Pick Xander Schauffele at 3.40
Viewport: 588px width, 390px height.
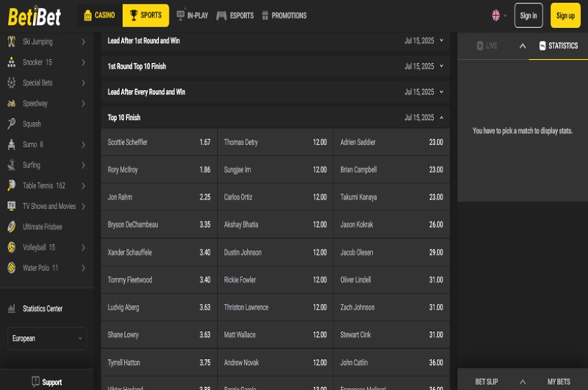tap(159, 252)
